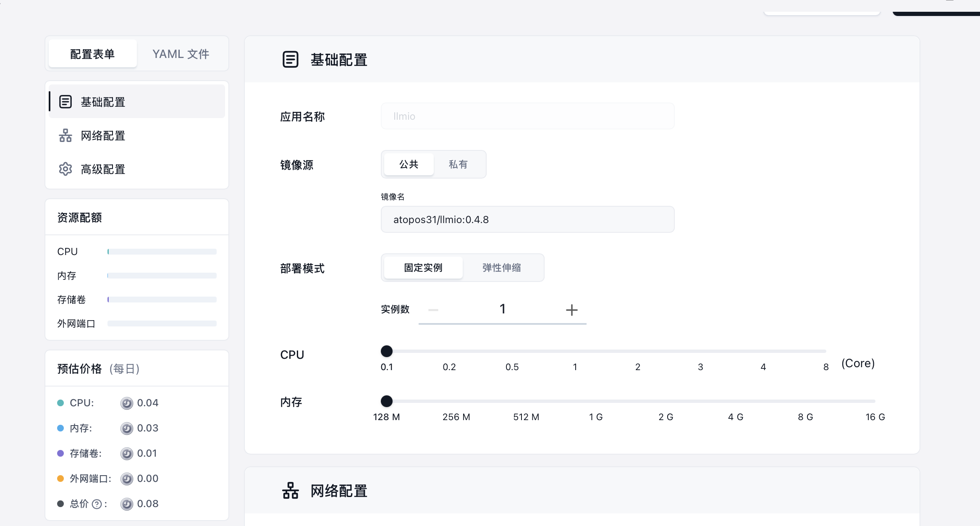980x526 pixels.
Task: Click the coin icon next to CPU price
Action: click(126, 403)
